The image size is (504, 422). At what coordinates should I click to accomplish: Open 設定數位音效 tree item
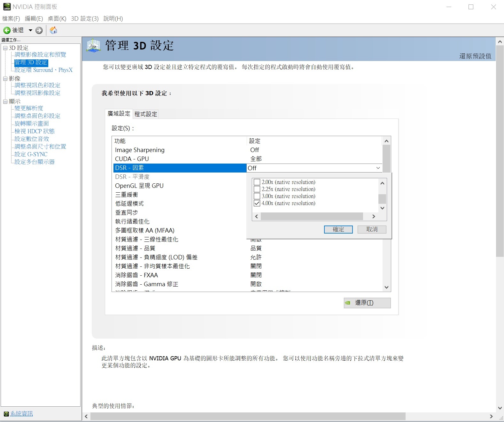point(32,139)
